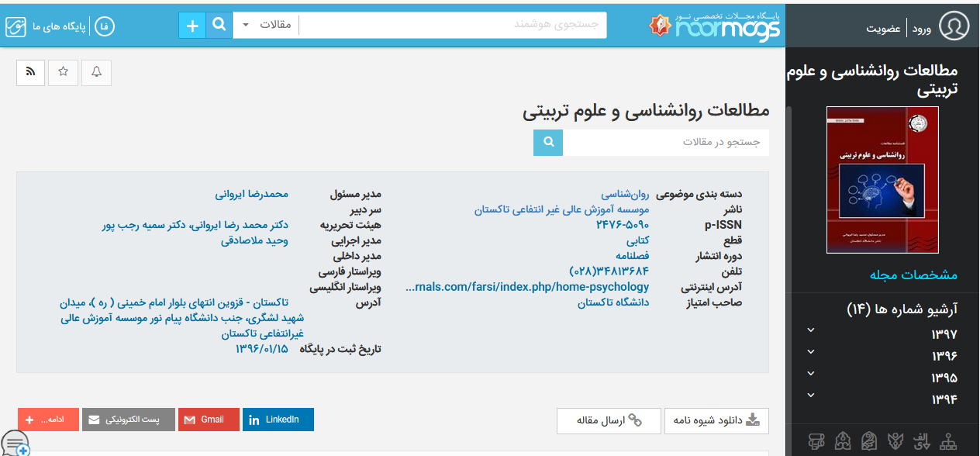
Task: Click the Noormags logo
Action: tap(715, 26)
